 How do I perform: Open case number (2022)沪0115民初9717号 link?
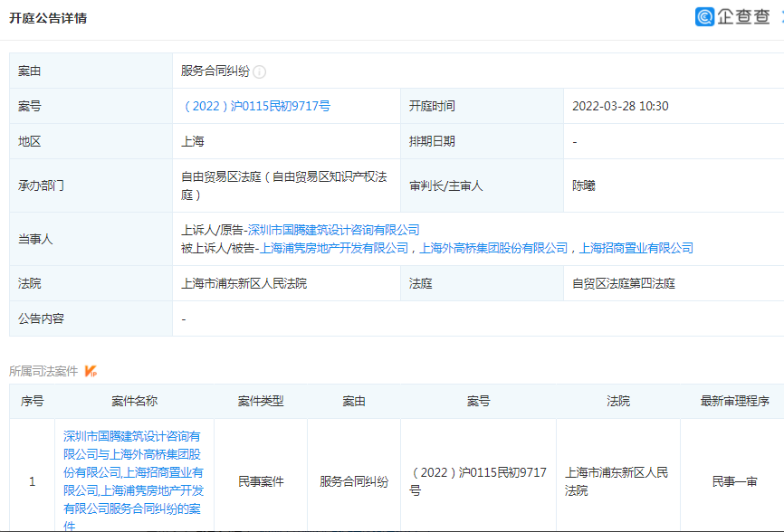click(x=256, y=106)
